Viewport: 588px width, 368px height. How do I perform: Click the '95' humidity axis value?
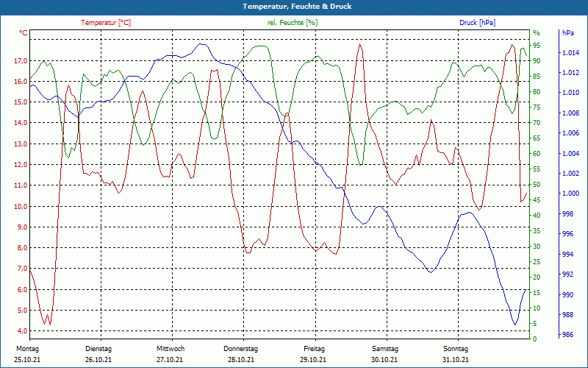[x=537, y=46]
